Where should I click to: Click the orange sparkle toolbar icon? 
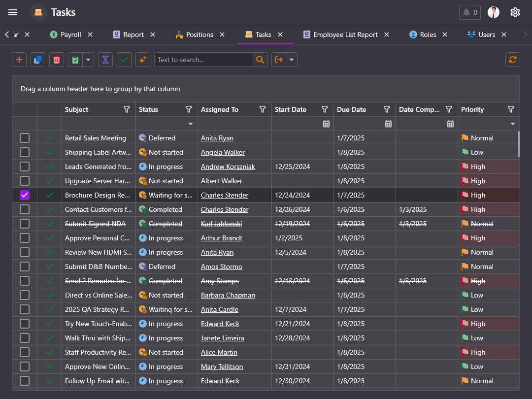coord(143,60)
